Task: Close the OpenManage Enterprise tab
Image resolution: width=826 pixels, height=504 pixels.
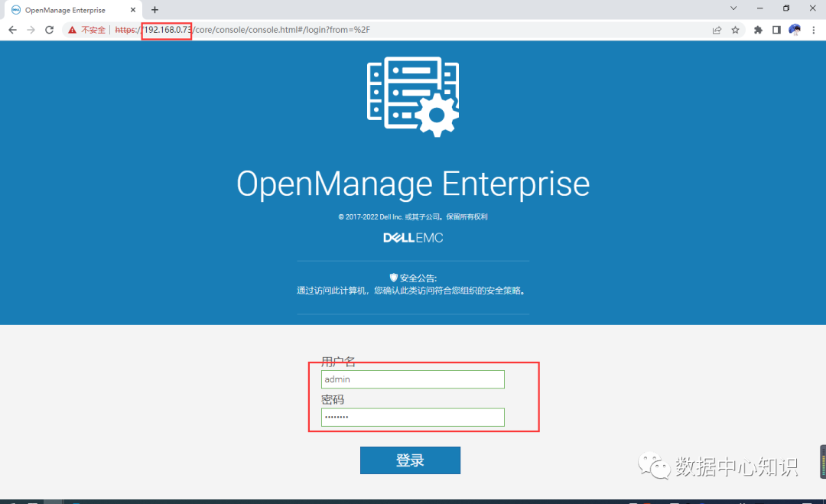Action: tap(133, 10)
